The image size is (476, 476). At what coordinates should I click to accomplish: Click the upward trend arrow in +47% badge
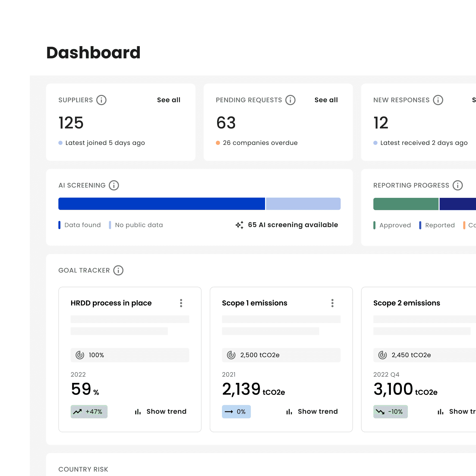[x=78, y=411]
